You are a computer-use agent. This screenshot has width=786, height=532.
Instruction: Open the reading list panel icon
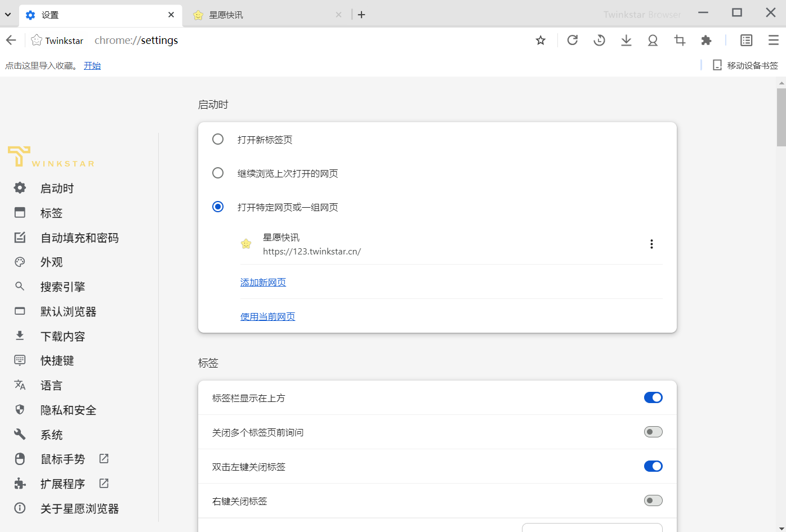[746, 40]
